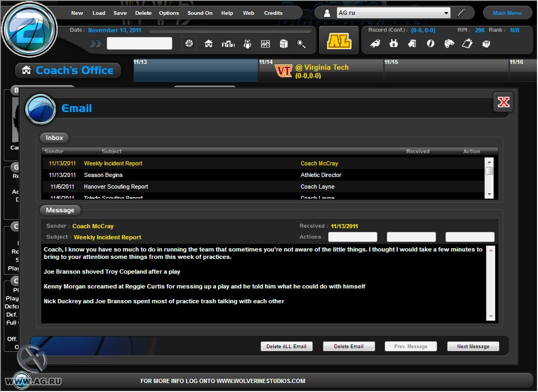Click the Delete ALL Email button
This screenshot has height=392, width=538.
click(286, 347)
